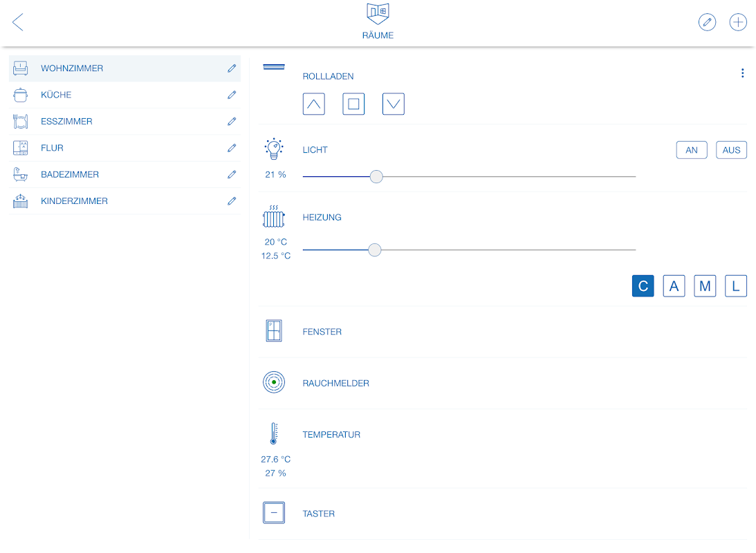Click the Flur wardrobe icon
756x553 pixels.
(20, 148)
